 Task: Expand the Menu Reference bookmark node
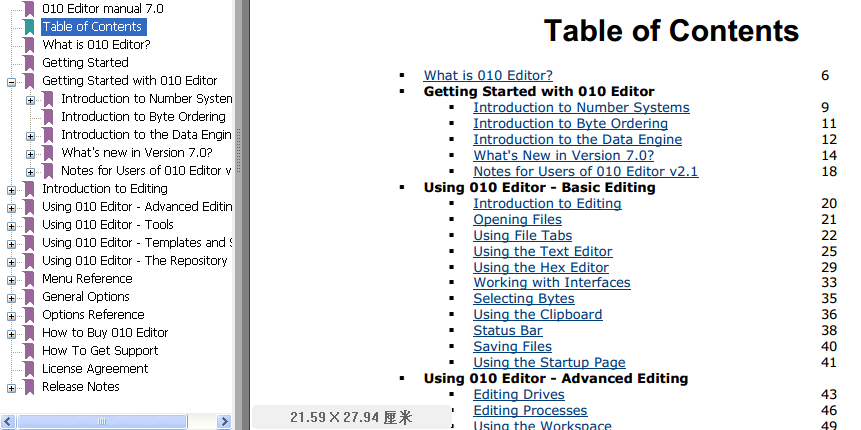pos(11,281)
